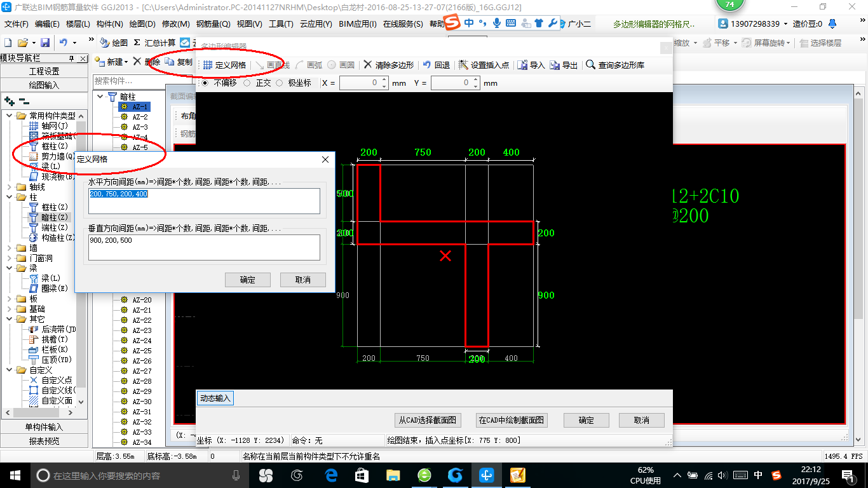Click the 定义网格 grid tool
The width and height of the screenshot is (868, 488).
225,65
